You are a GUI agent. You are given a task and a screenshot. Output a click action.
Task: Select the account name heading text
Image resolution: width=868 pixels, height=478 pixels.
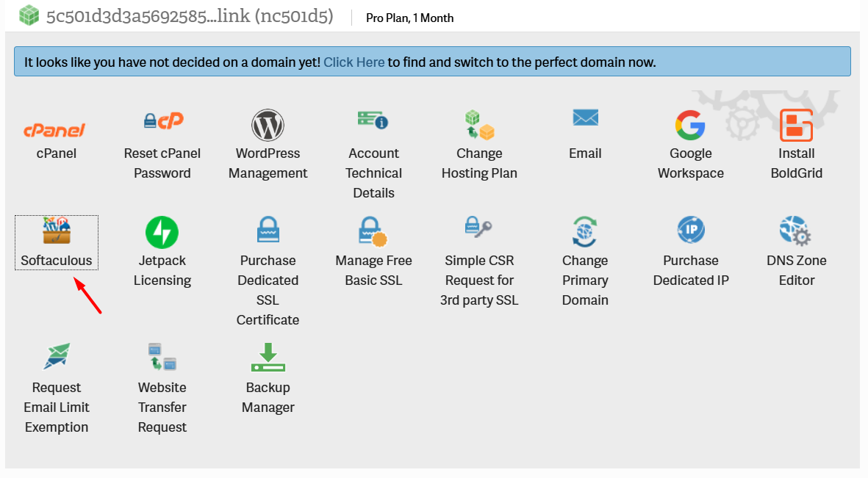click(x=190, y=16)
